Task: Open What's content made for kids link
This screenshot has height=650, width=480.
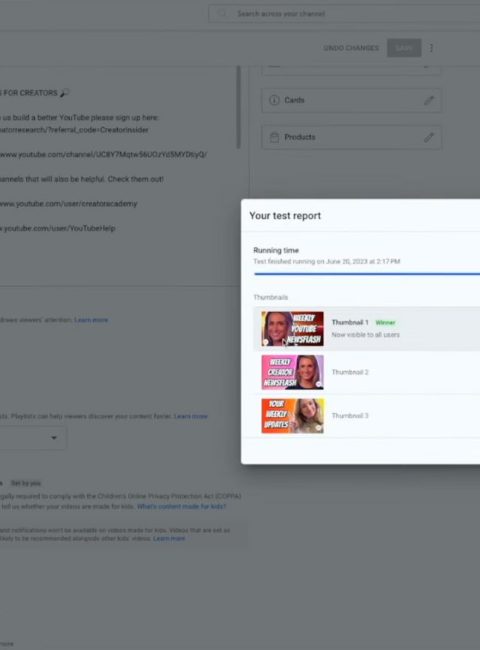Action: click(x=182, y=507)
